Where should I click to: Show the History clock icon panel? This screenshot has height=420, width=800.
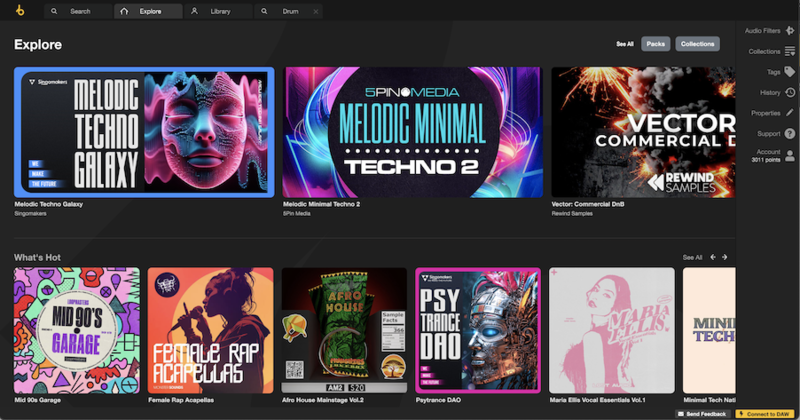[x=789, y=92]
